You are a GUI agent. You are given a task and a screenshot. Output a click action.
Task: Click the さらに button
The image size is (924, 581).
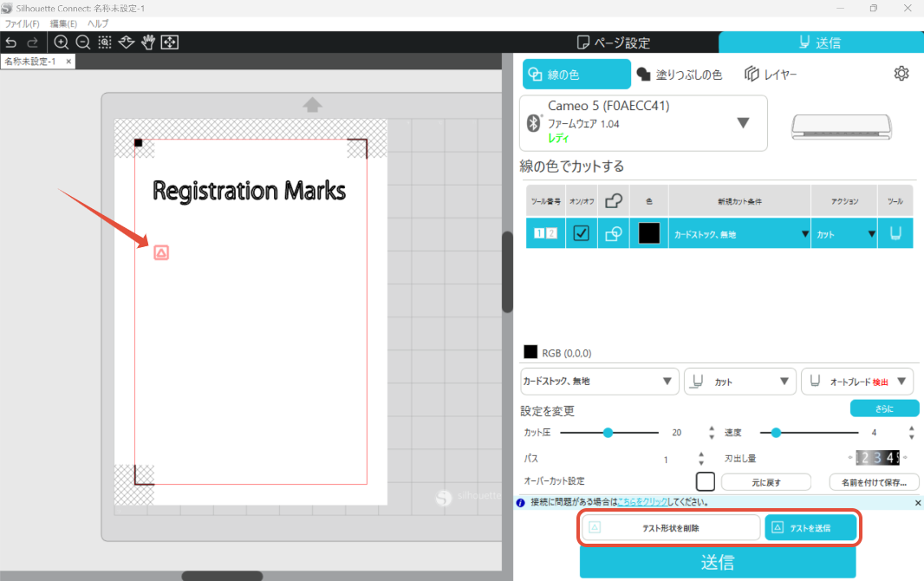pos(884,408)
